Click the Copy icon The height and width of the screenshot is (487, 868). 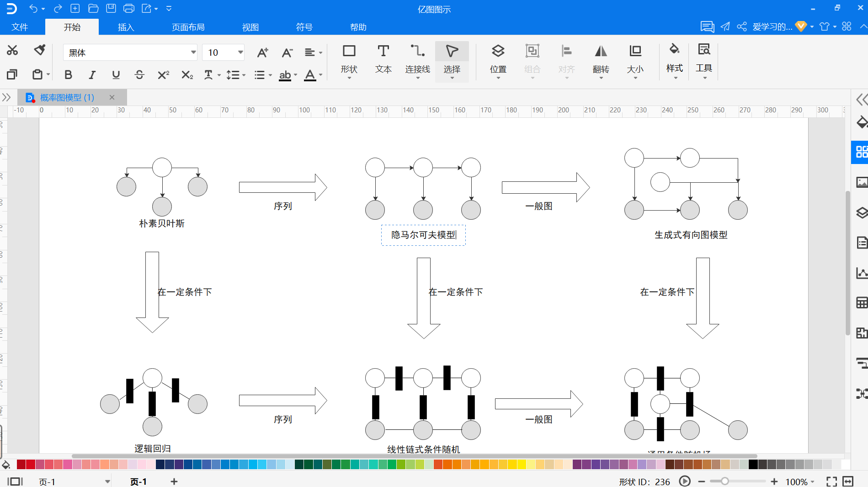(x=12, y=74)
